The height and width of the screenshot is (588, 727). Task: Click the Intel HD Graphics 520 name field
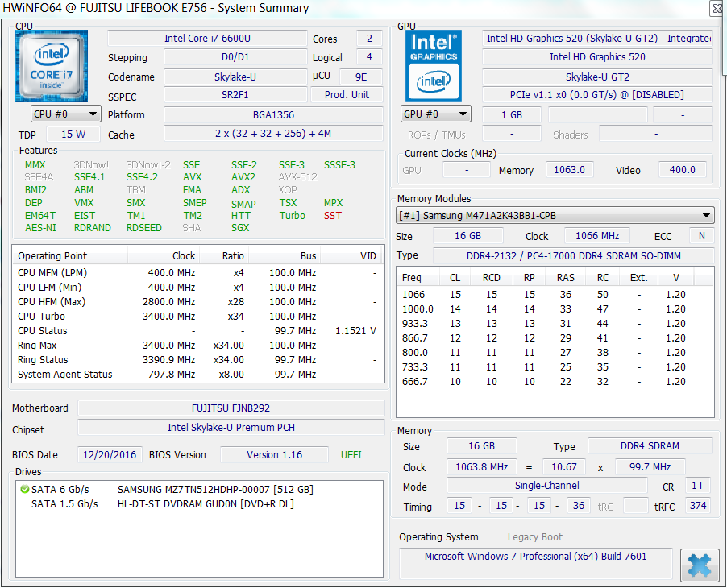coord(598,57)
